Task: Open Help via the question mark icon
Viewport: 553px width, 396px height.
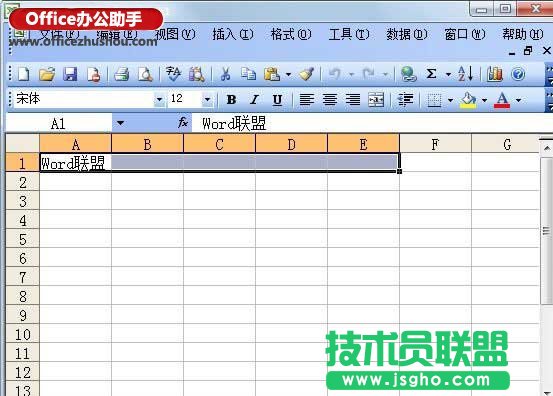Action: 518,74
